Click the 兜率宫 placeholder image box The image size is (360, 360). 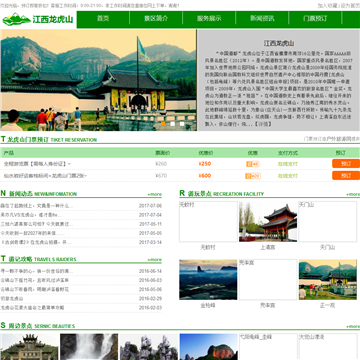268,280
